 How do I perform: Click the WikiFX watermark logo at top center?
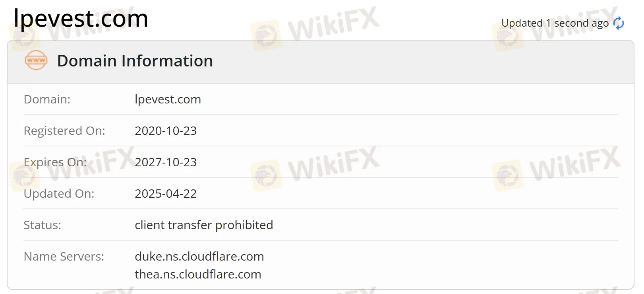coord(315,28)
